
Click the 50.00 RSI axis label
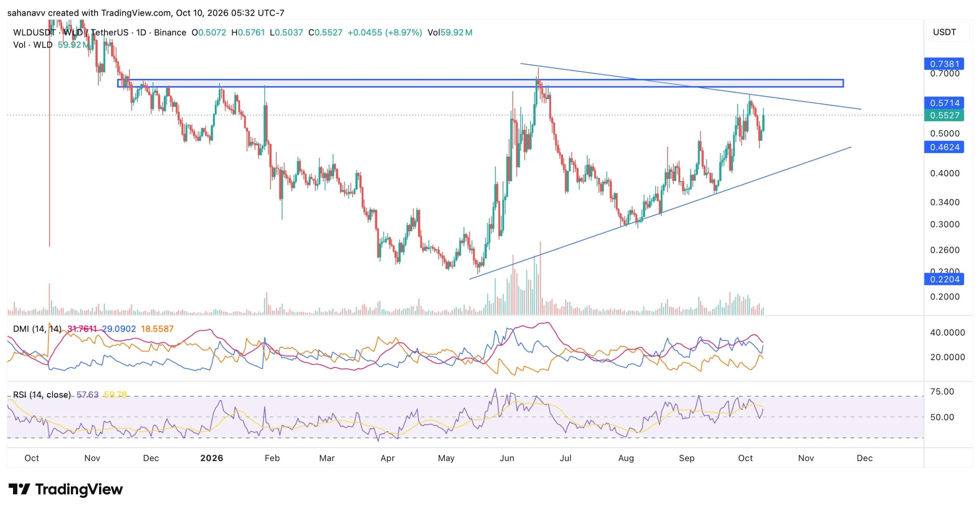(942, 417)
